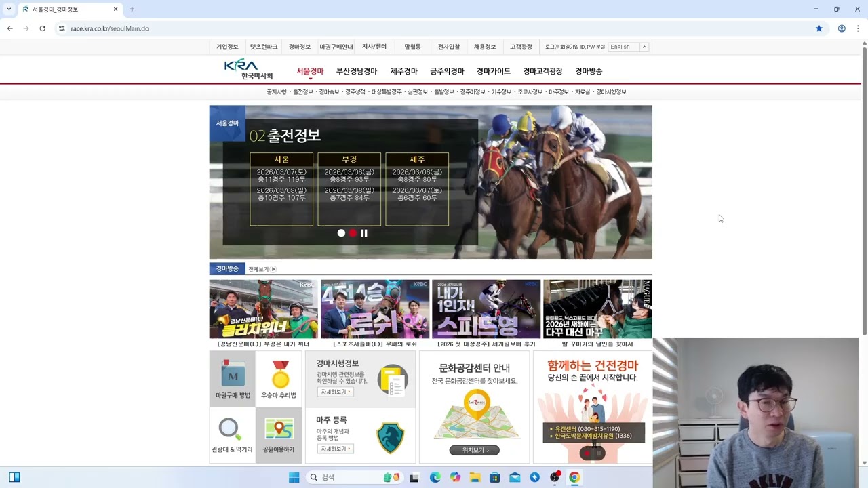
Task: Open 출전정보 submenu item
Action: click(x=303, y=91)
